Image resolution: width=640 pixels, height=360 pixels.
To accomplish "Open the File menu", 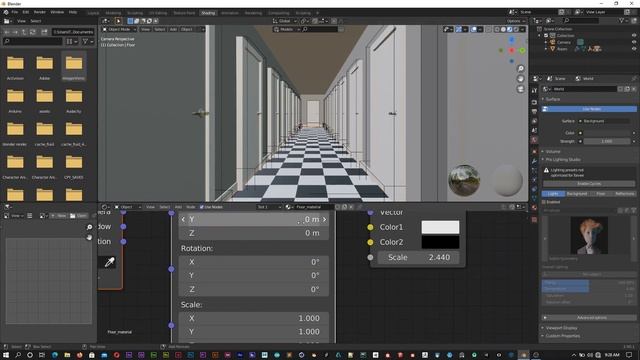I will point(15,12).
